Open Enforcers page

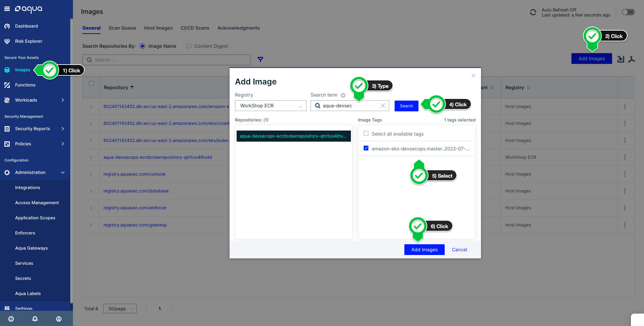click(x=25, y=233)
